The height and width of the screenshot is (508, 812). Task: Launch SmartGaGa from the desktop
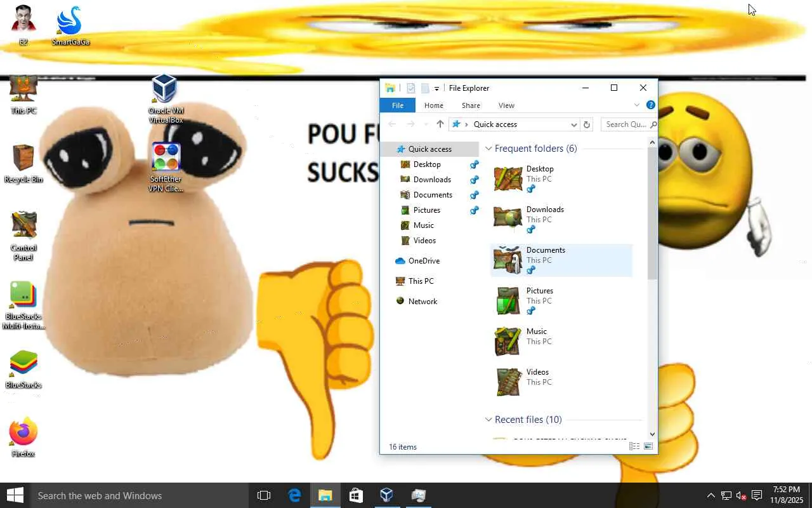tap(70, 25)
